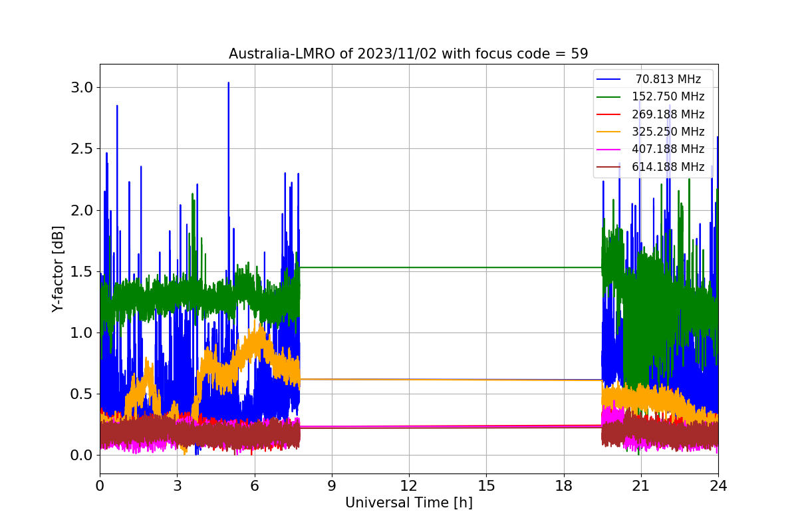The width and height of the screenshot is (798, 532).
Task: Click the flat green line at 12 hours
Action: (409, 267)
